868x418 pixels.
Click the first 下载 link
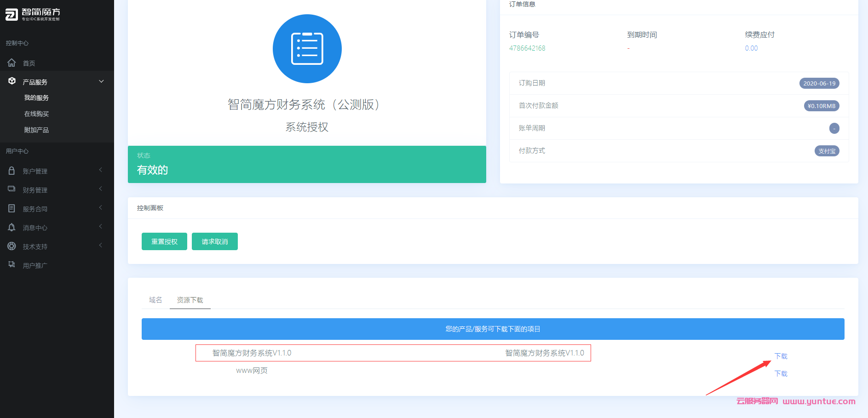pos(781,356)
